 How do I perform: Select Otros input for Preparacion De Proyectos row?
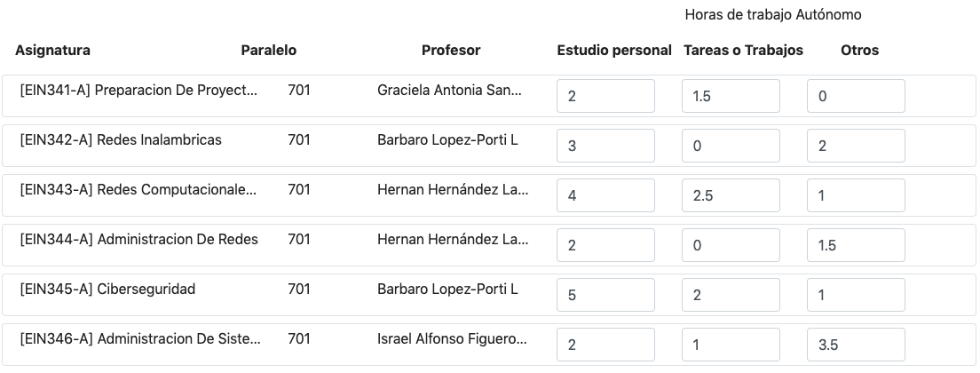tap(856, 96)
